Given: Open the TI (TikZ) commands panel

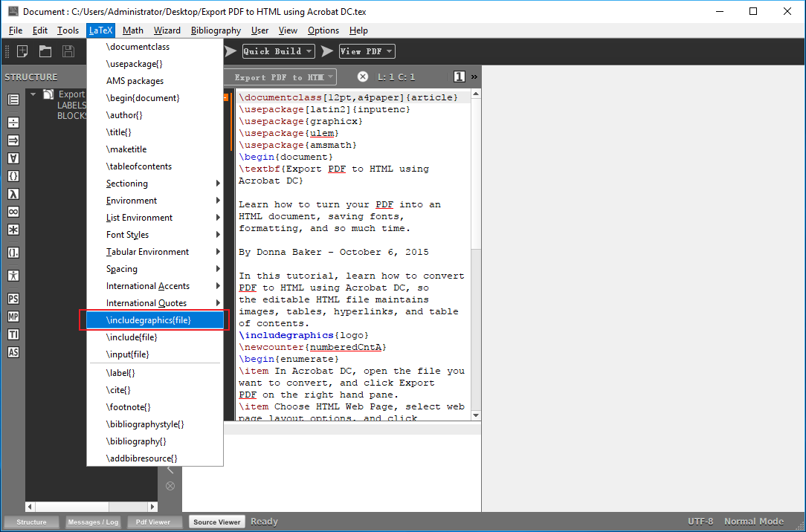Looking at the screenshot, I should (x=13, y=335).
